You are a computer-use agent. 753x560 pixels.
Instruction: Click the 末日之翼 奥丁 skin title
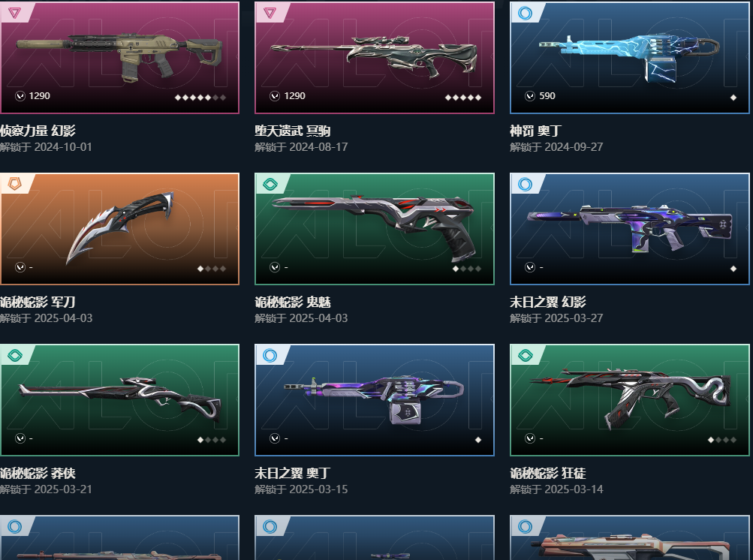point(293,473)
